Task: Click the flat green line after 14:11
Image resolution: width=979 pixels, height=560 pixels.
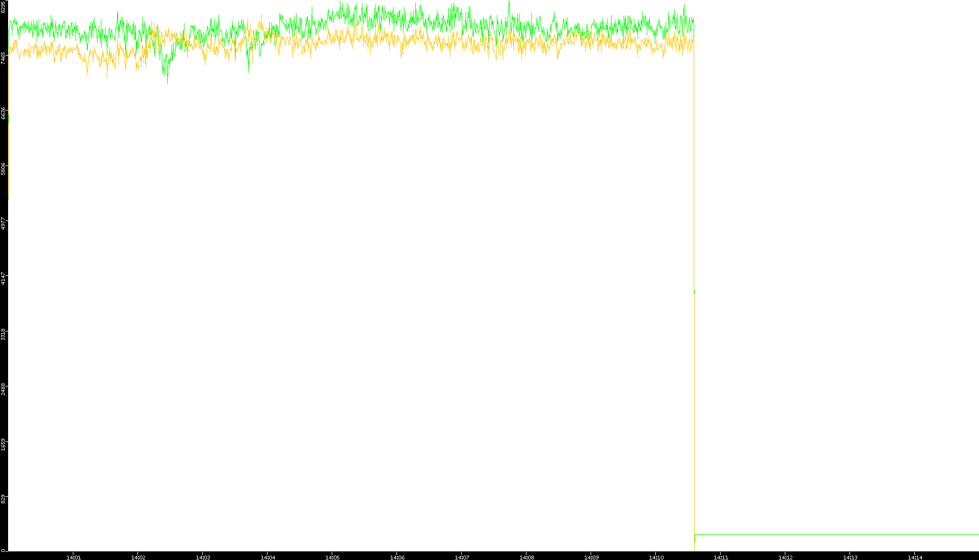Action: (x=836, y=535)
